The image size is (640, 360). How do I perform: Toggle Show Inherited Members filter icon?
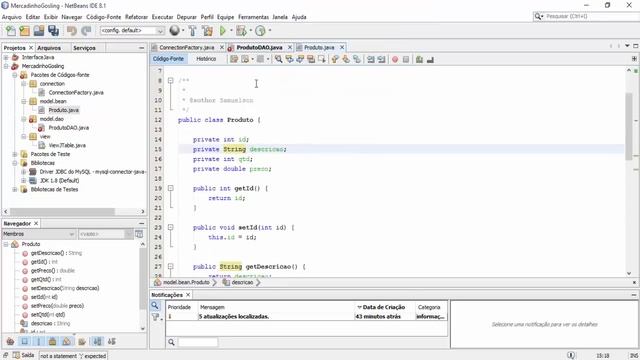tap(10, 341)
